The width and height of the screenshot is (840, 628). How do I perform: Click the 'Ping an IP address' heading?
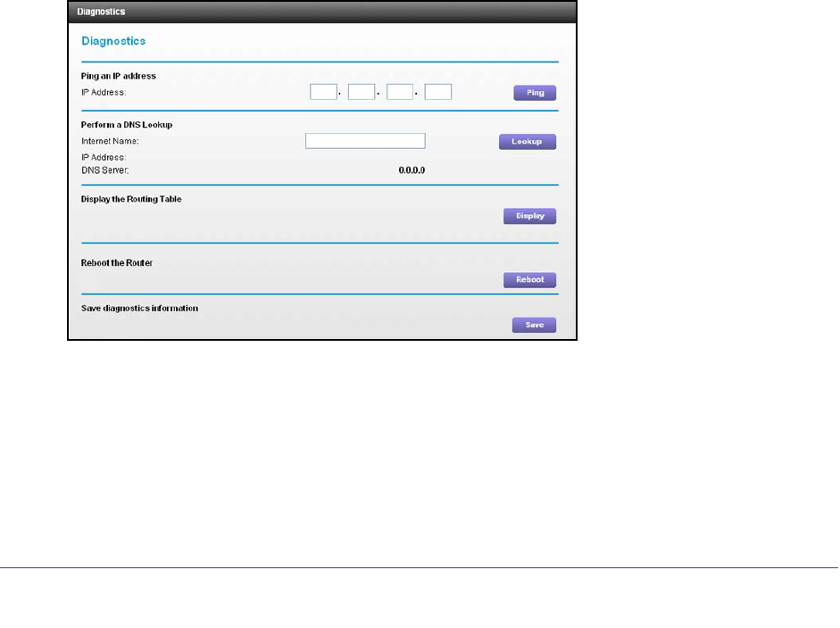pyautogui.click(x=119, y=76)
